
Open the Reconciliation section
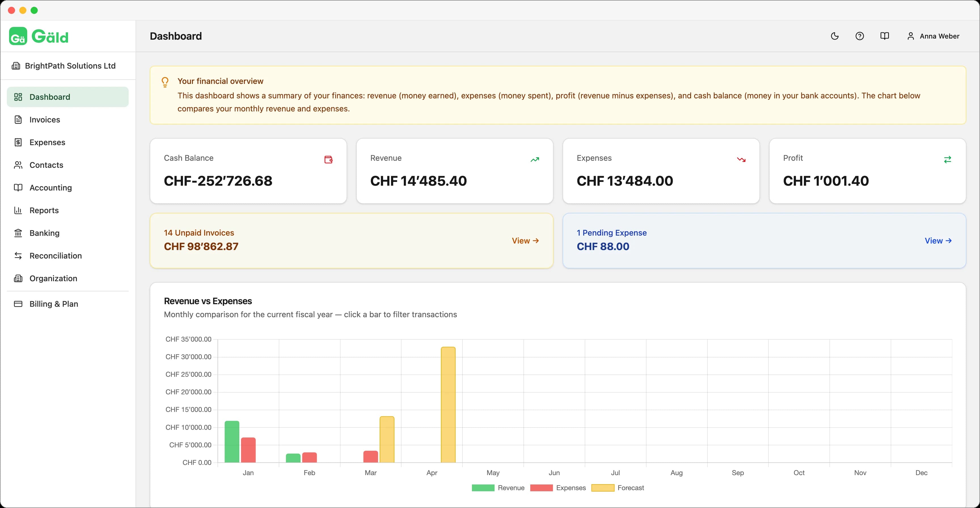(56, 255)
